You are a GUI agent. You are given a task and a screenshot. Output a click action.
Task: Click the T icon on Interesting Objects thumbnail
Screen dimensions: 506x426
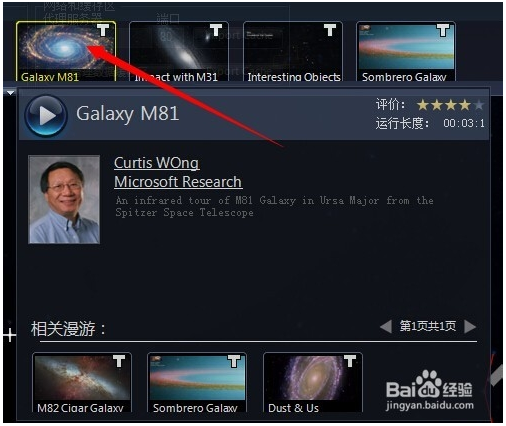point(330,30)
